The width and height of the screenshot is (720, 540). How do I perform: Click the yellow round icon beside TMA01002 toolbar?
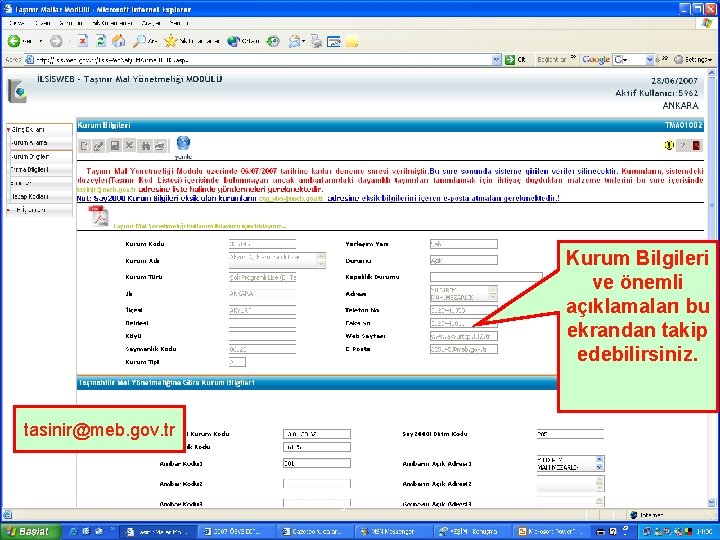[x=669, y=145]
